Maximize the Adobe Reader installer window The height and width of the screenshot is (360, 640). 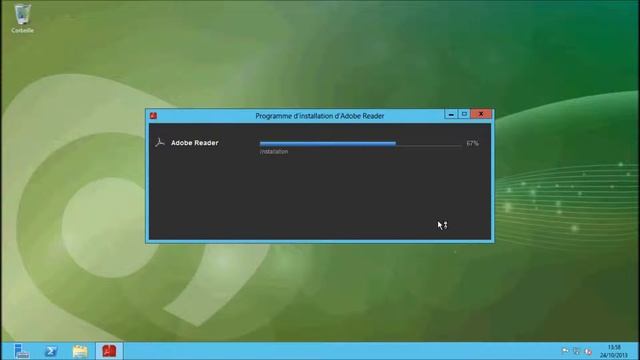tap(464, 114)
